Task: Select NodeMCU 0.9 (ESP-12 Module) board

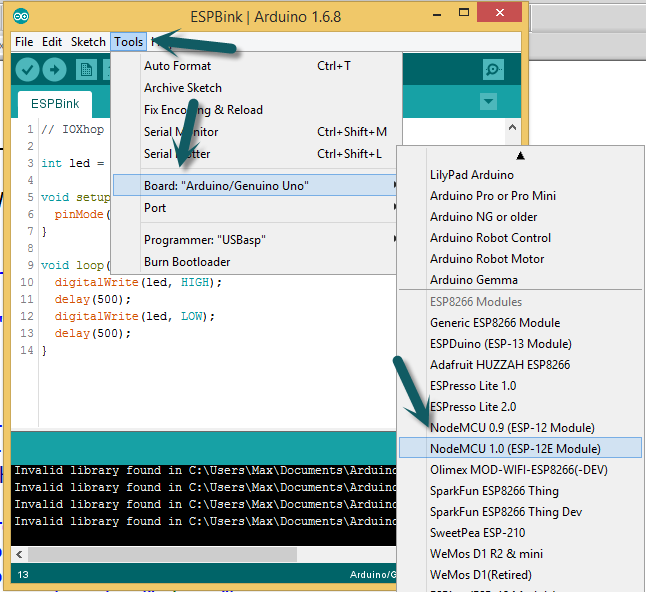Action: (x=520, y=428)
